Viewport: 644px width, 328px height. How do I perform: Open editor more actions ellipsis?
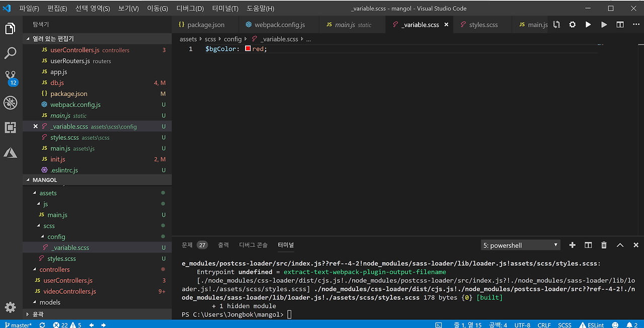click(x=635, y=25)
